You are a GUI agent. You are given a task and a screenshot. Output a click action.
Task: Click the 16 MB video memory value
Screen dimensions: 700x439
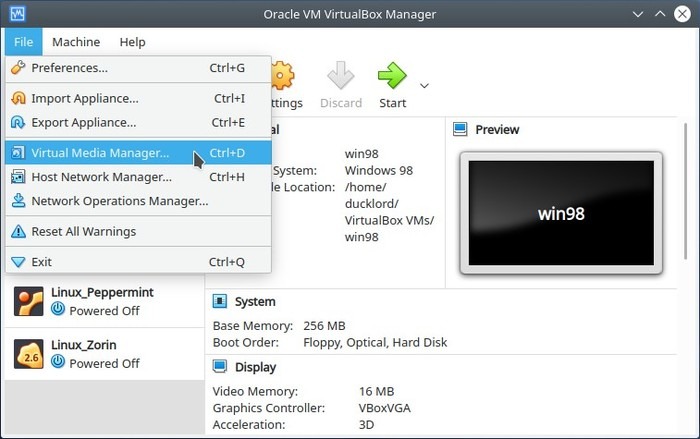376,392
